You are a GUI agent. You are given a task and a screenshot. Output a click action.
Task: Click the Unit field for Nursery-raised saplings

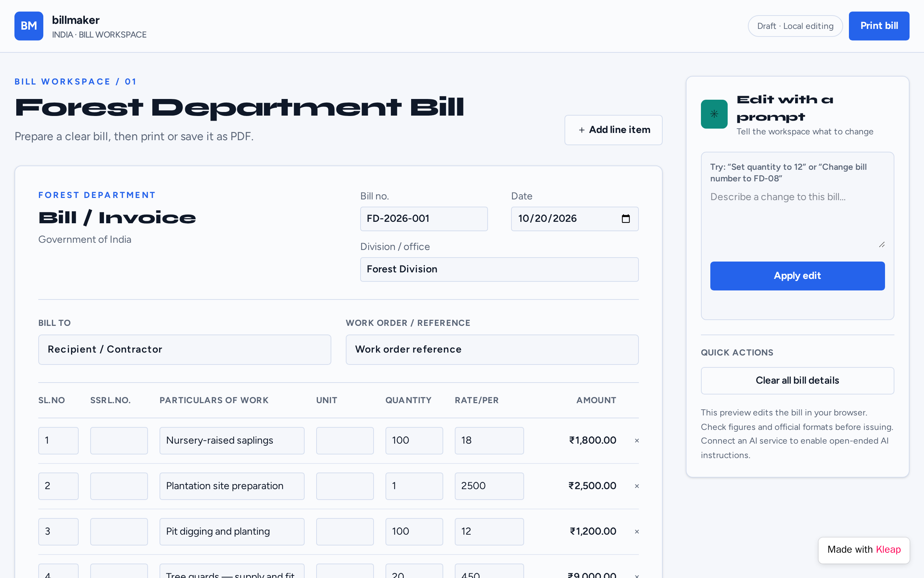(345, 441)
